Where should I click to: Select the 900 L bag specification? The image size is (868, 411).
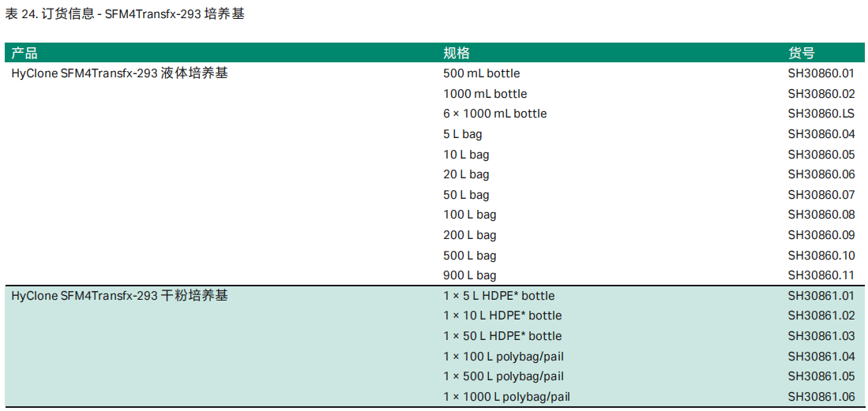[x=469, y=275]
